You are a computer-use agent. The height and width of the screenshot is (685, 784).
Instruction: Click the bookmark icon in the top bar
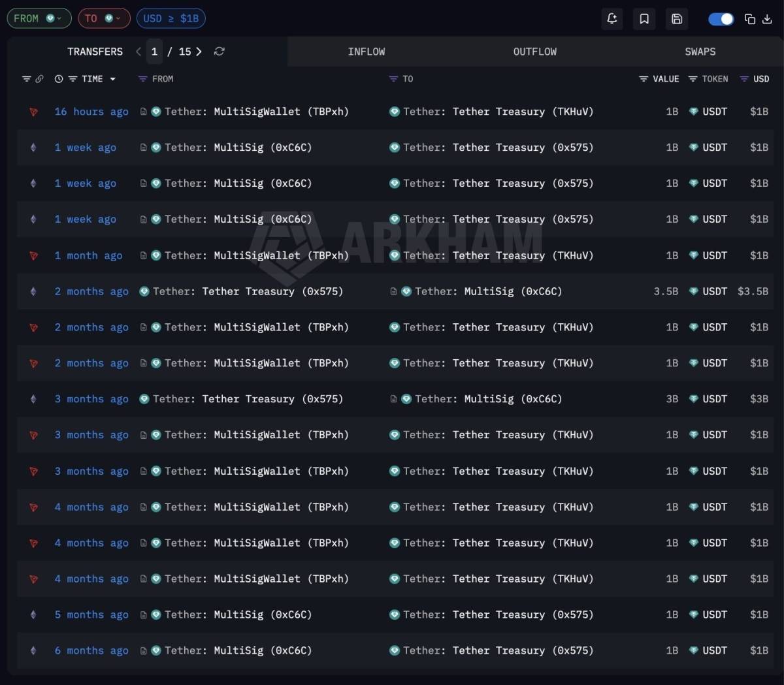644,19
